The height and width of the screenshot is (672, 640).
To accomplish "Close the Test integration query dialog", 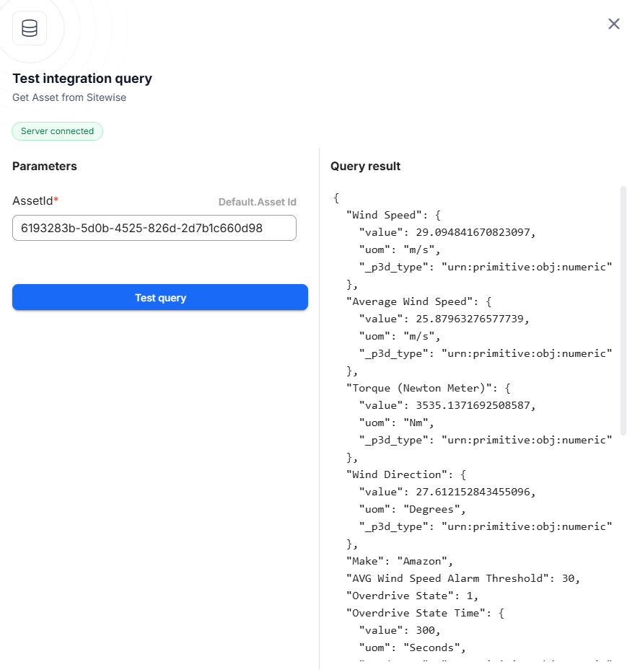I will click(x=614, y=24).
